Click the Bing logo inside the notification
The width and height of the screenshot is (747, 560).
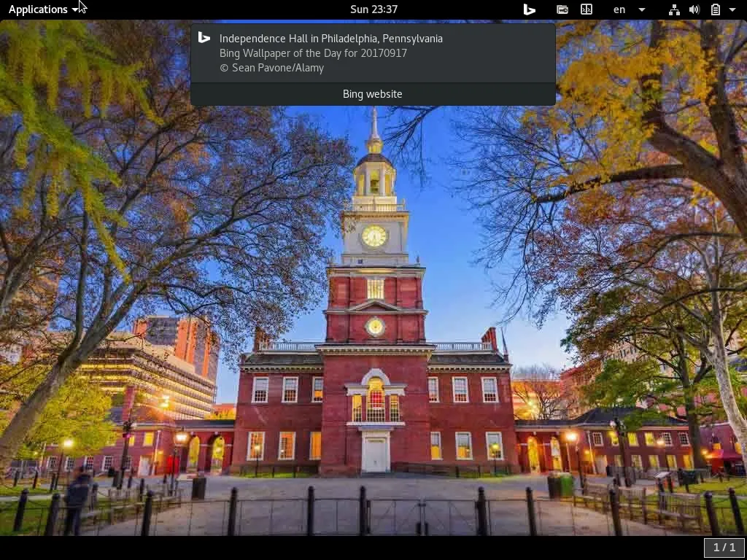coord(204,38)
